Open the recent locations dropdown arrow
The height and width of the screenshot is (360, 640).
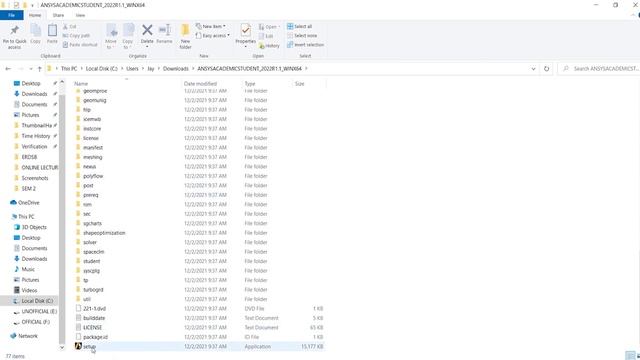click(31, 69)
